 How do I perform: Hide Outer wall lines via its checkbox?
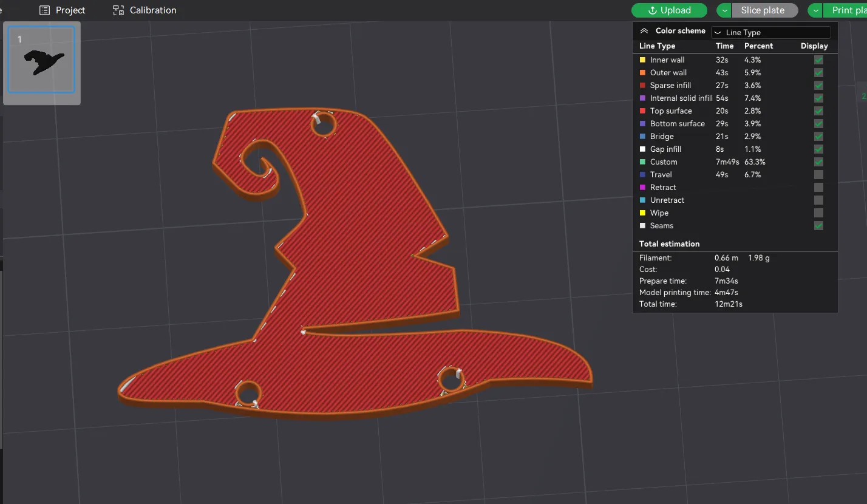click(818, 73)
